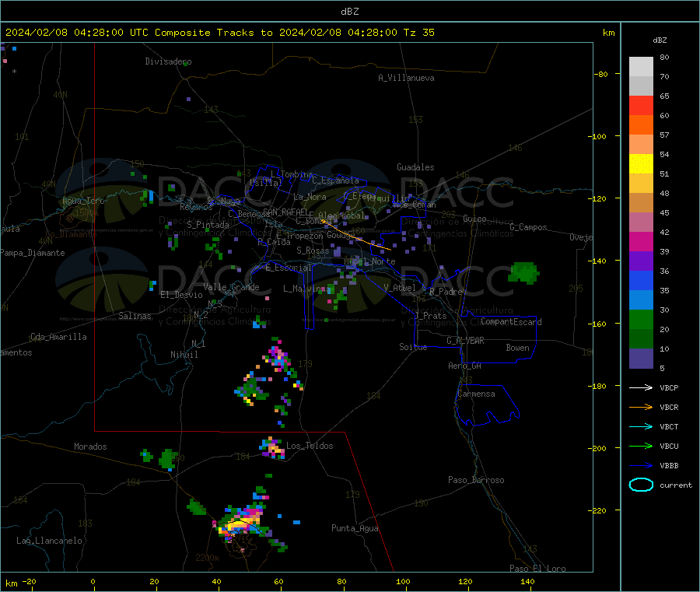Click the L_Malvinas location label
The width and height of the screenshot is (700, 592).
coord(306,289)
